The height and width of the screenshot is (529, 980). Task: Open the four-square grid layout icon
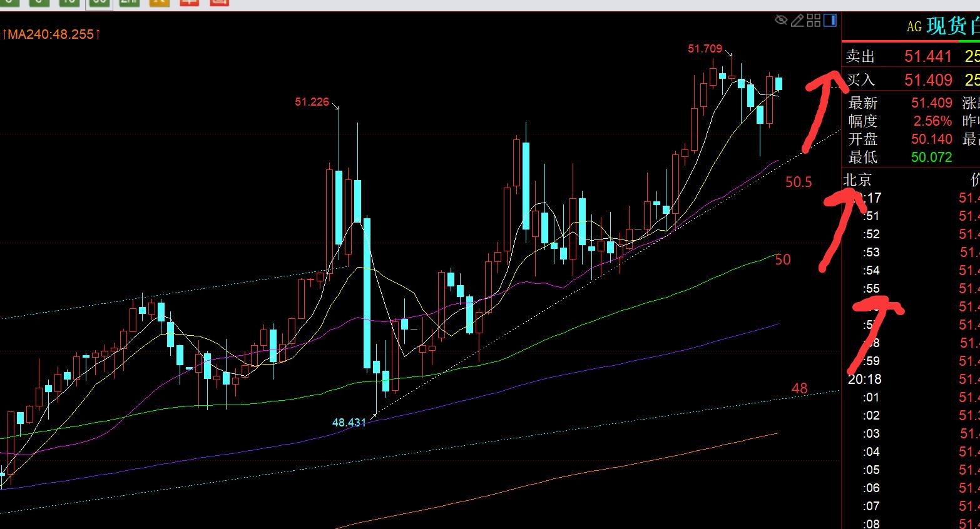[x=814, y=21]
